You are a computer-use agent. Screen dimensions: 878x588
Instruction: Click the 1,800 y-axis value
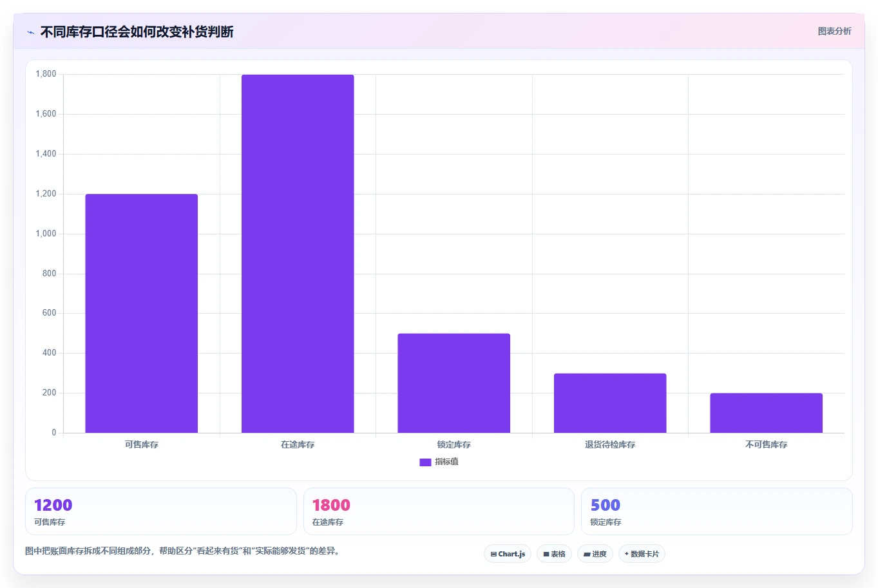[46, 74]
